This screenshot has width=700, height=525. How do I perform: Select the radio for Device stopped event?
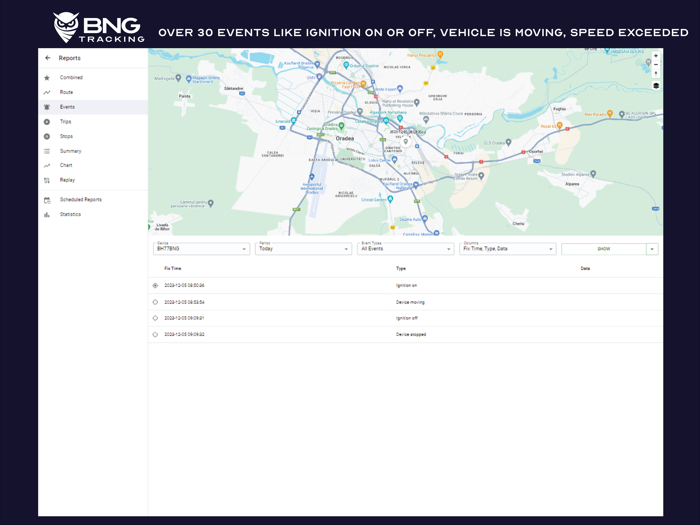(155, 334)
